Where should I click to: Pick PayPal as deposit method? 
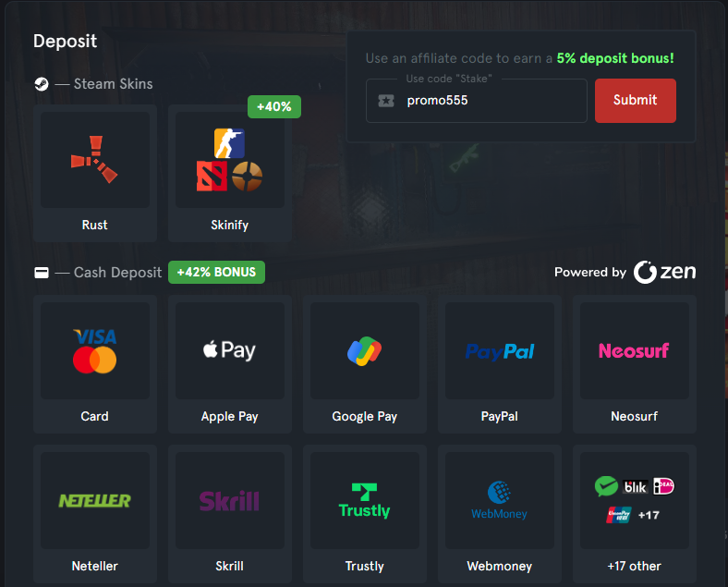(x=500, y=364)
